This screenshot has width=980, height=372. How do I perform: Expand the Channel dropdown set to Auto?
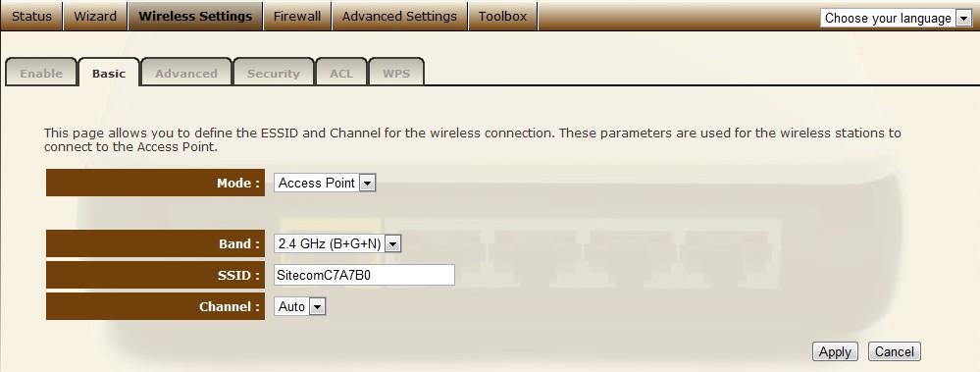pyautogui.click(x=299, y=306)
